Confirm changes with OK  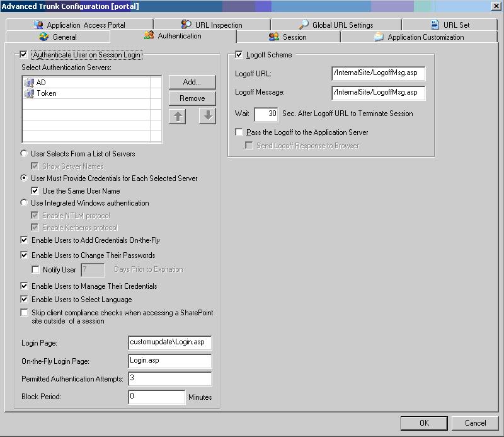(424, 423)
